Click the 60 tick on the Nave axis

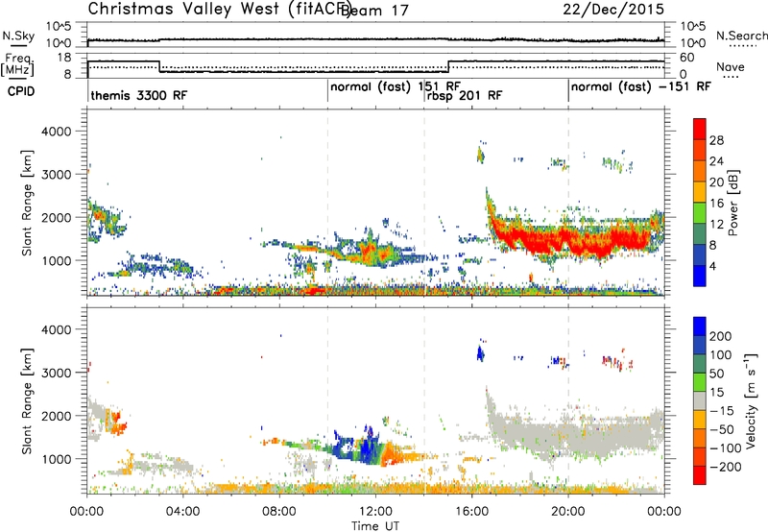(687, 58)
